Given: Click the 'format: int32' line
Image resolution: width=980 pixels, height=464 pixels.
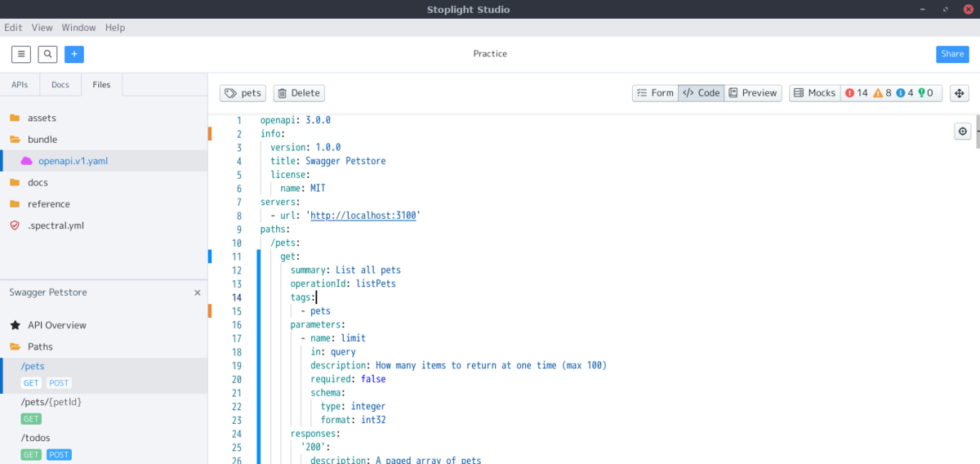Looking at the screenshot, I should tap(353, 420).
